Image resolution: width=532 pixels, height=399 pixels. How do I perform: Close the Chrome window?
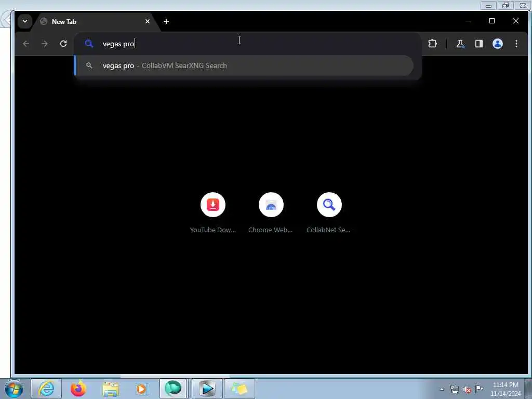coord(516,21)
